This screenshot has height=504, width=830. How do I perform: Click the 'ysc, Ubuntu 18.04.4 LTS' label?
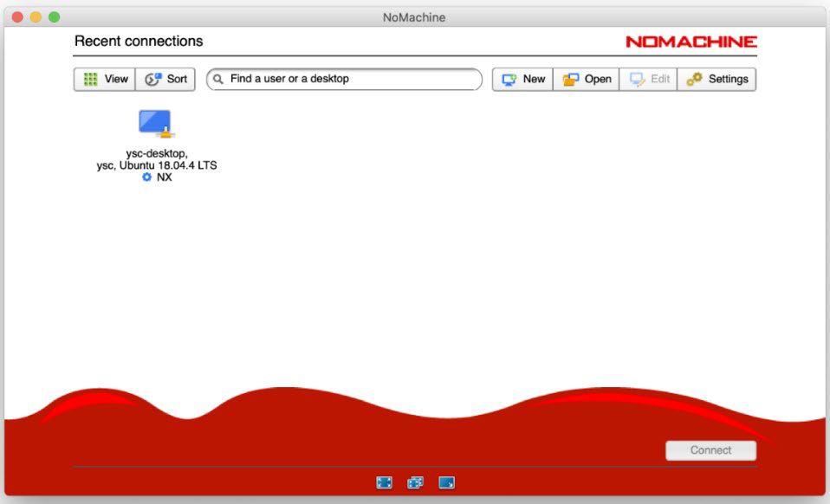point(157,165)
